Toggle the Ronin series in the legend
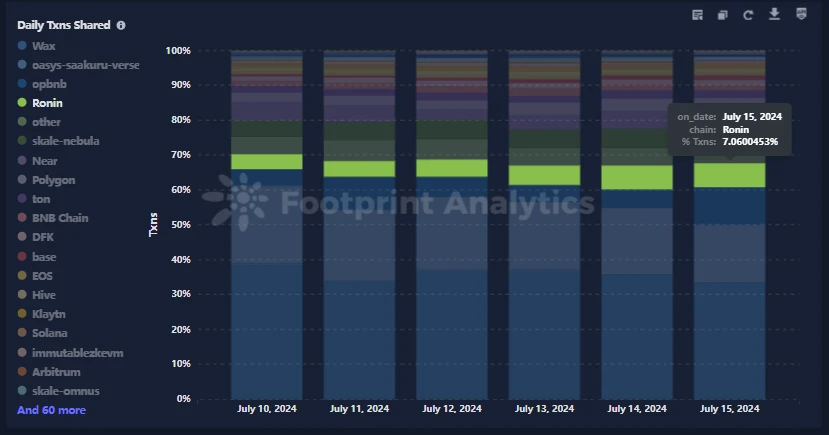The width and height of the screenshot is (829, 435). [46, 103]
